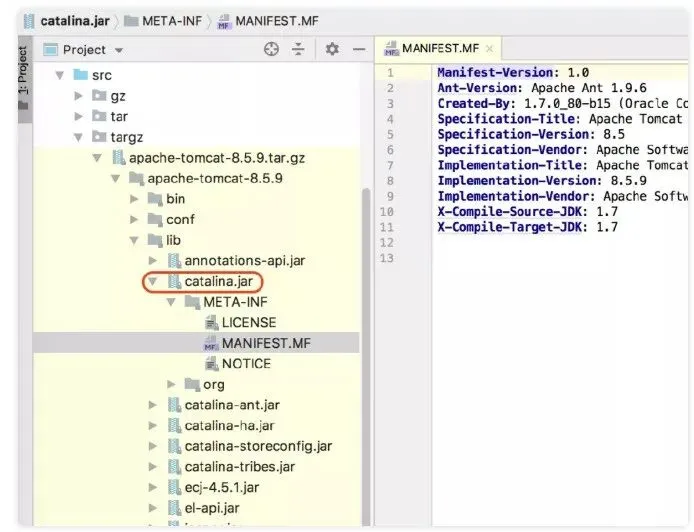Click the Ant-Version line in editor
694x532 pixels.
coord(542,88)
